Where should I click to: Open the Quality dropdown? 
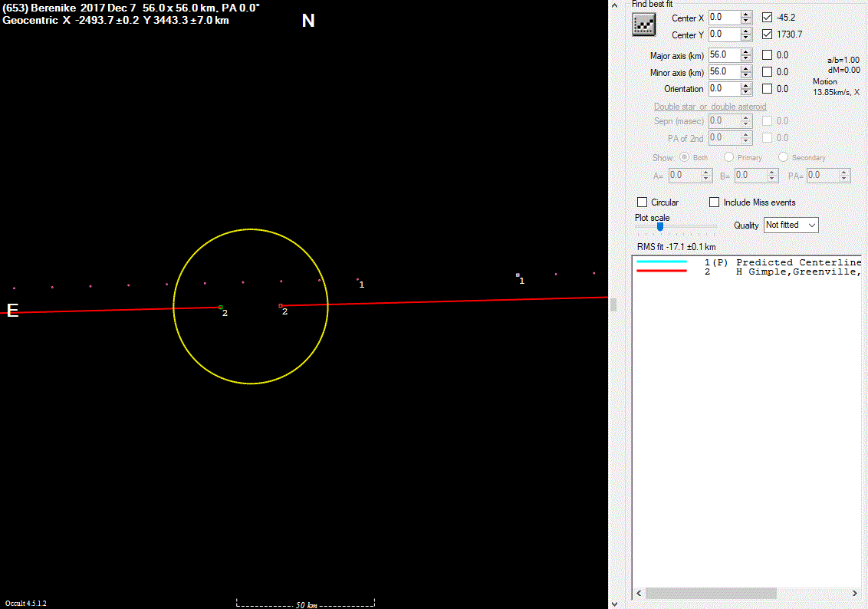pyautogui.click(x=791, y=225)
